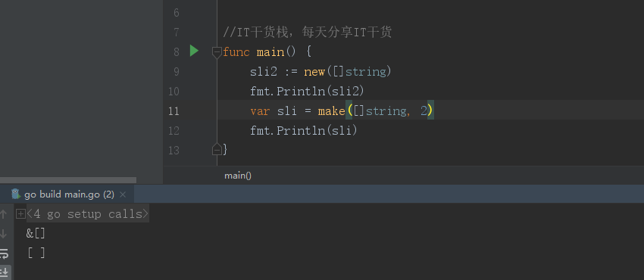Click 'make' keyword on line 11
This screenshot has height=280, width=644.
(331, 111)
